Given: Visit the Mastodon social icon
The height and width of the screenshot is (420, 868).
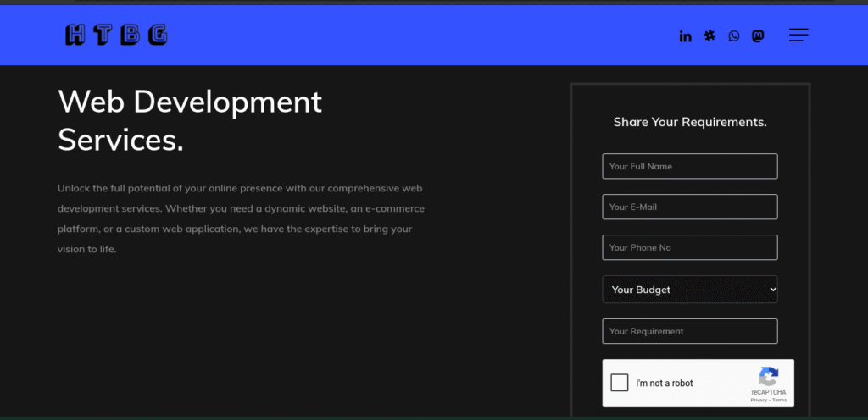Looking at the screenshot, I should coord(758,36).
